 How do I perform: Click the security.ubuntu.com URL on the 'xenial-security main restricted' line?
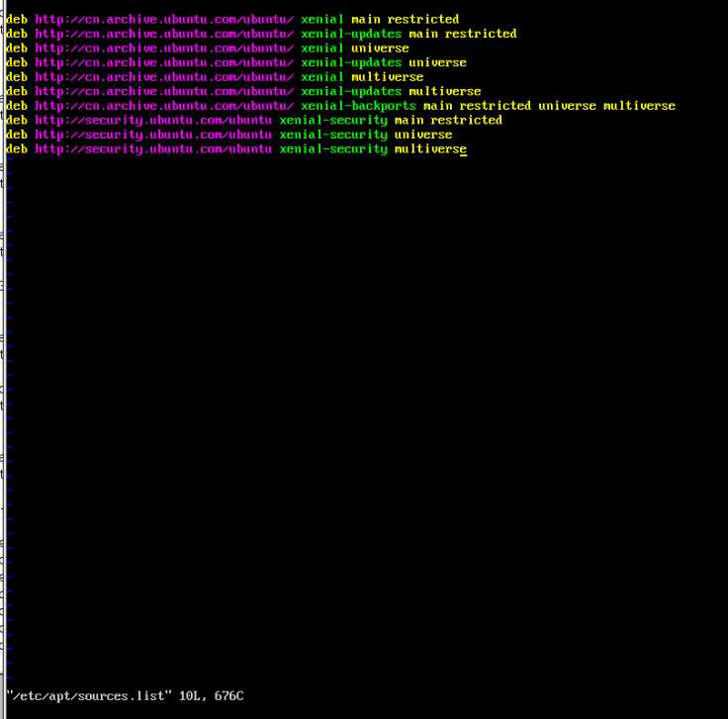tap(153, 121)
